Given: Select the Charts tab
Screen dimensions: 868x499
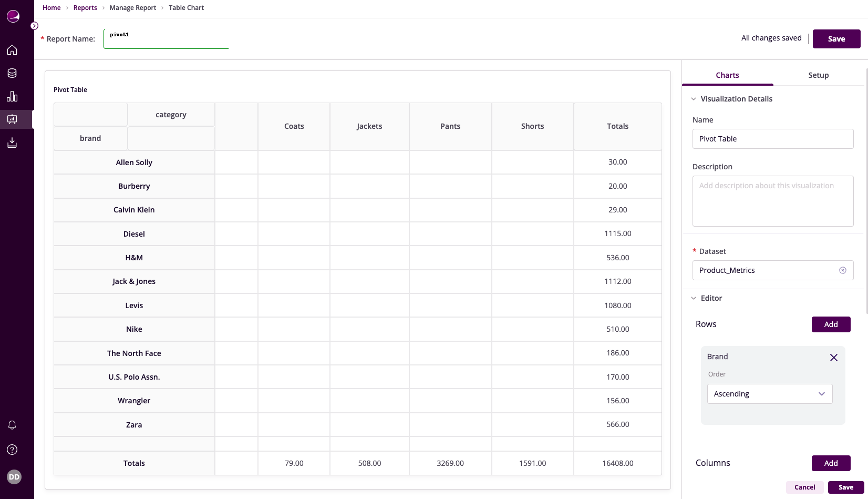Looking at the screenshot, I should click(727, 75).
